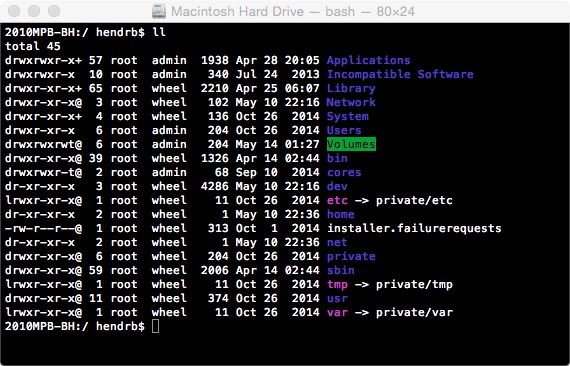Click group 'wheel' on the Network row
This screenshot has width=570, height=366.
point(169,102)
